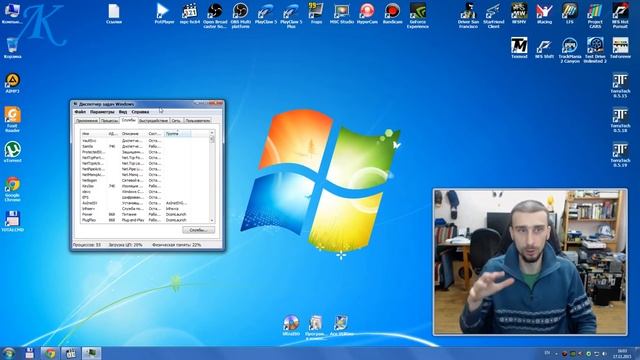Open the Справка menu in Task Manager

tap(140, 112)
